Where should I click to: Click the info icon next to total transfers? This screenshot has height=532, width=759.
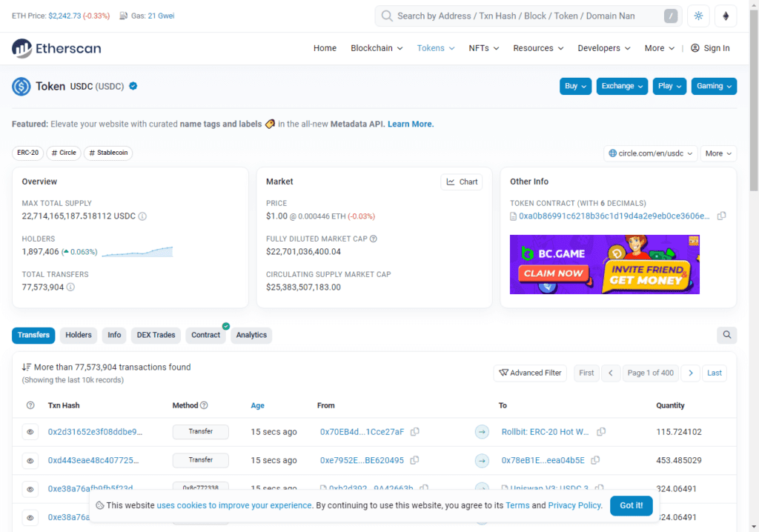coord(70,287)
